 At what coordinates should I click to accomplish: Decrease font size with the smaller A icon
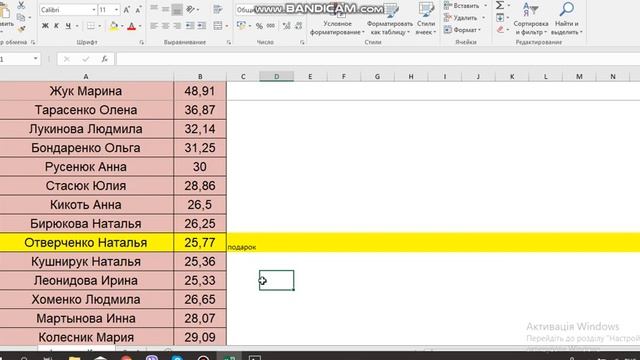138,10
